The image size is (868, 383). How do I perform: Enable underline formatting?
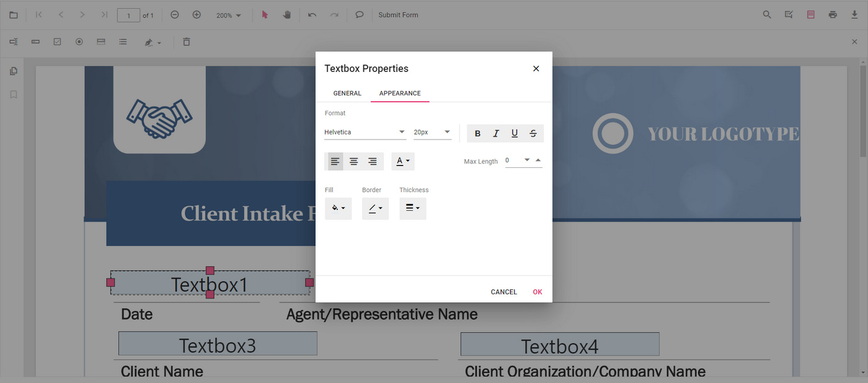coord(515,133)
